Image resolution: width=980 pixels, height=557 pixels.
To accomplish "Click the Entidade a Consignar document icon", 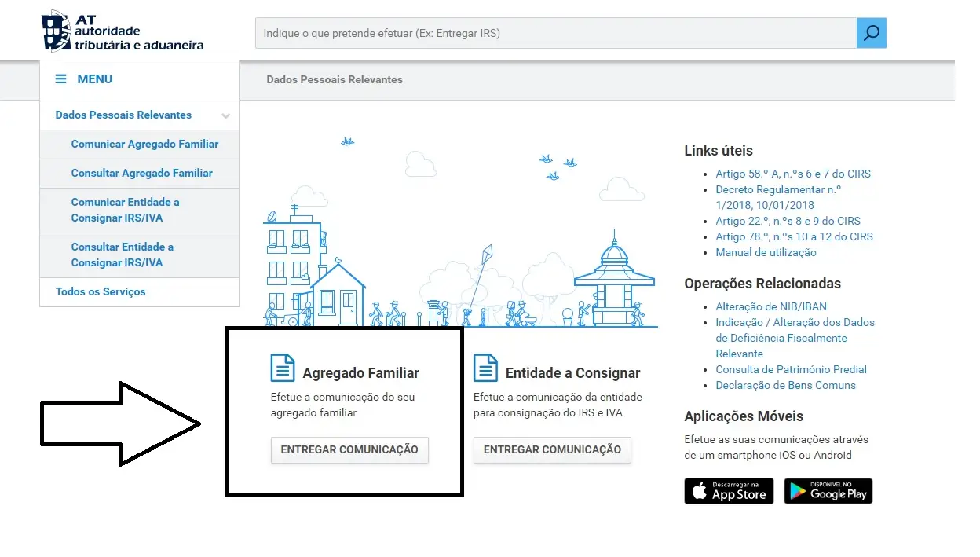I will [x=485, y=368].
